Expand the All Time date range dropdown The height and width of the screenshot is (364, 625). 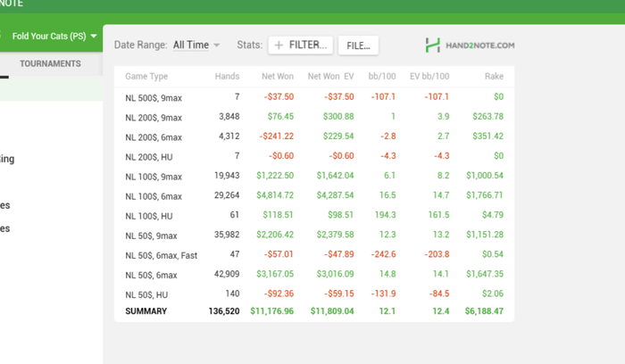pyautogui.click(x=196, y=45)
